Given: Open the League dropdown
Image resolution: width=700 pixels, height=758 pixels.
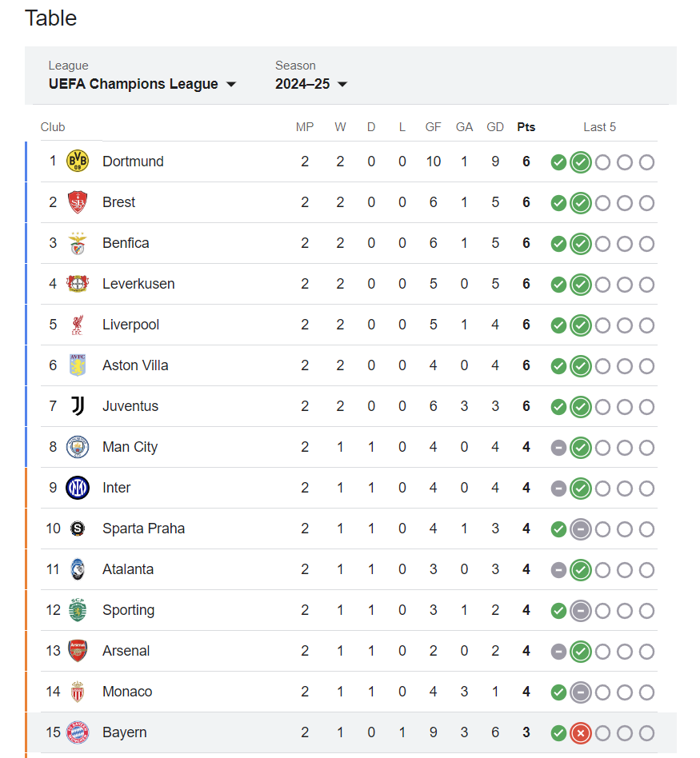Looking at the screenshot, I should (x=142, y=84).
